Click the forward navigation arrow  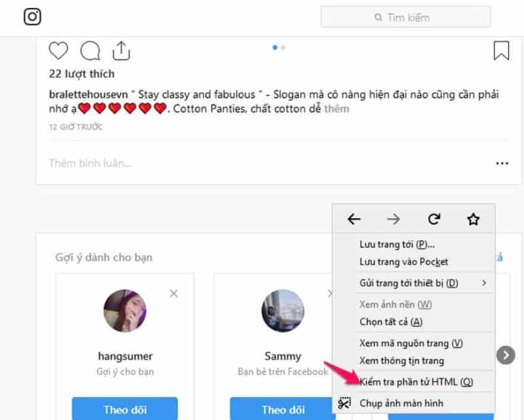[x=394, y=220]
